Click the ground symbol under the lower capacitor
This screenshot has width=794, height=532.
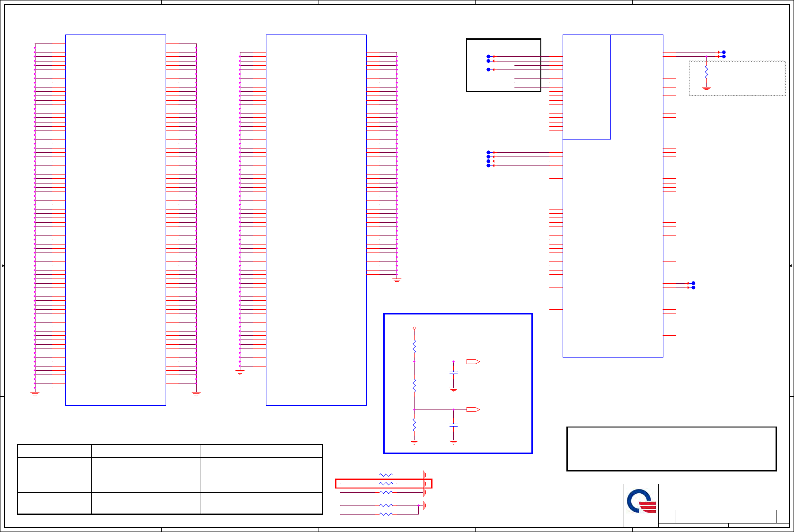pos(453,442)
